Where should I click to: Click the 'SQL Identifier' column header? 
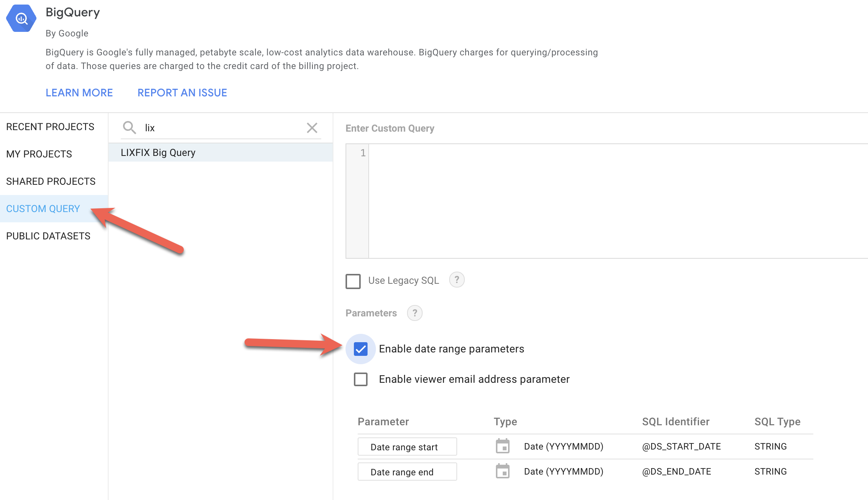pos(675,421)
